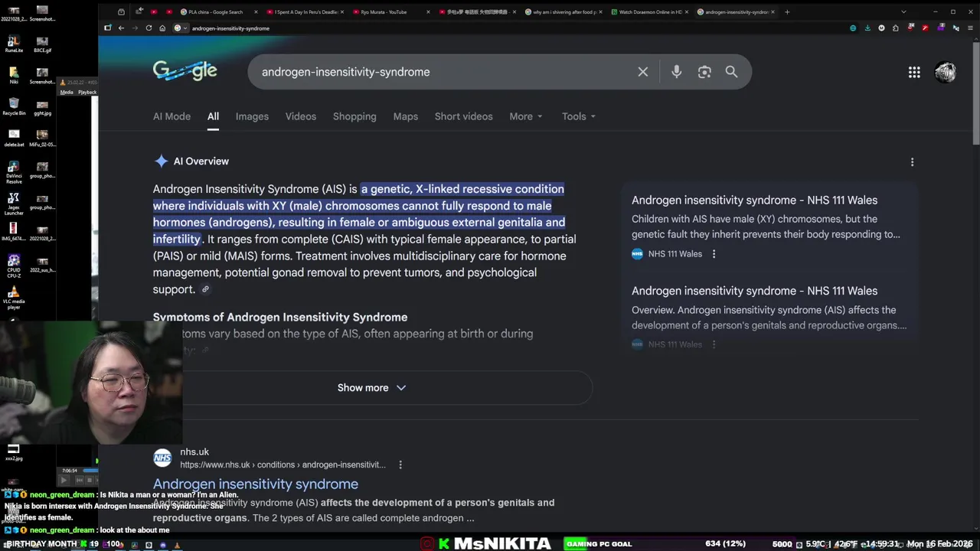The width and height of the screenshot is (980, 551).
Task: Switch to 'why am i shivering' tab
Action: tap(563, 11)
